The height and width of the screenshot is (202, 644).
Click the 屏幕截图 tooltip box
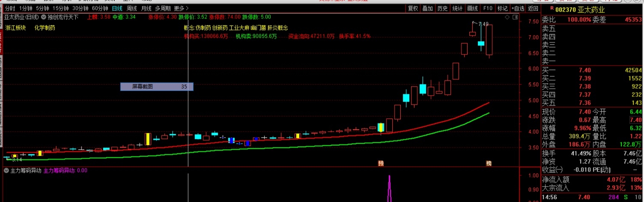pyautogui.click(x=157, y=87)
